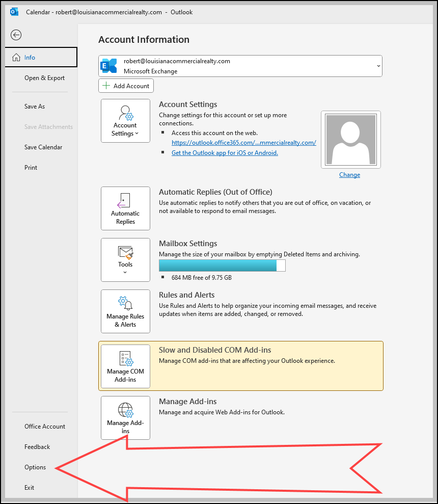Click the '684 MB free of 9.75 GB' text
Image resolution: width=438 pixels, height=504 pixels.
[202, 278]
